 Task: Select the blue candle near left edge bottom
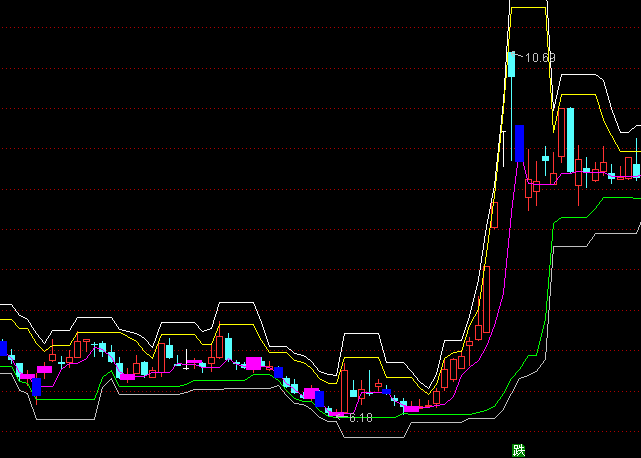click(36, 385)
